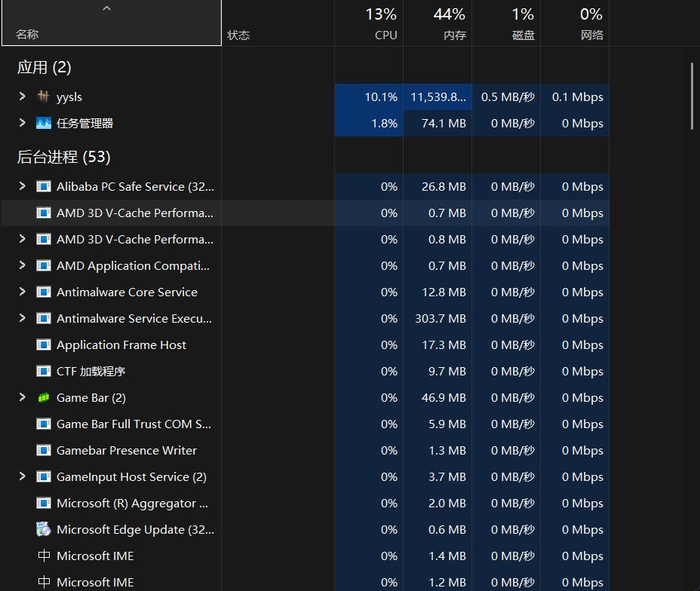Click the Alibaba PC Safe Service icon

coord(43,186)
